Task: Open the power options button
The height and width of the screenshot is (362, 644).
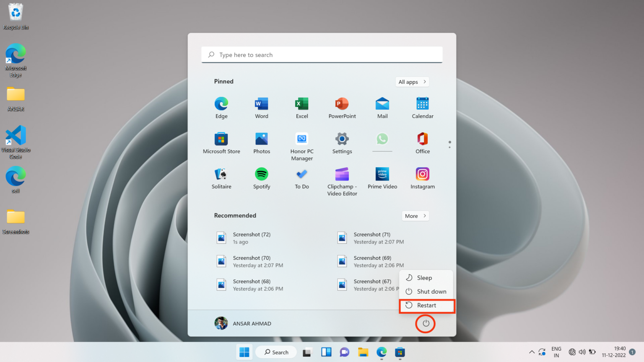Action: 425,323
